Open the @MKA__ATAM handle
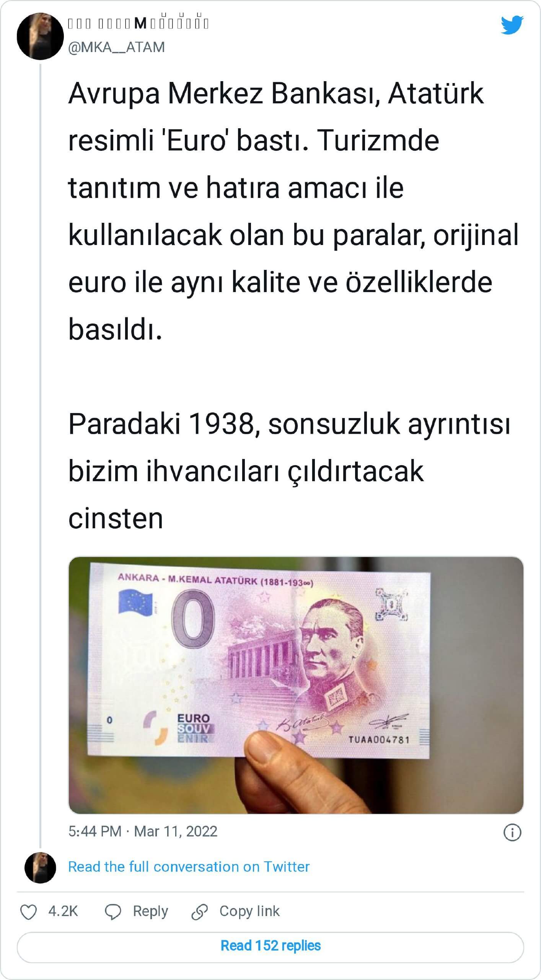Screen dimensions: 541x980 (116, 47)
